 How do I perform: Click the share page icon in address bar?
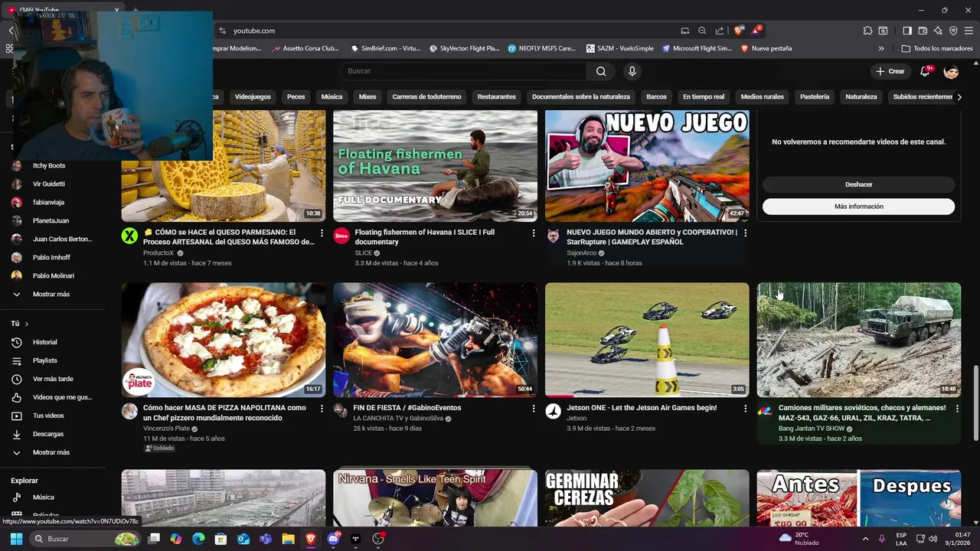pyautogui.click(x=720, y=31)
